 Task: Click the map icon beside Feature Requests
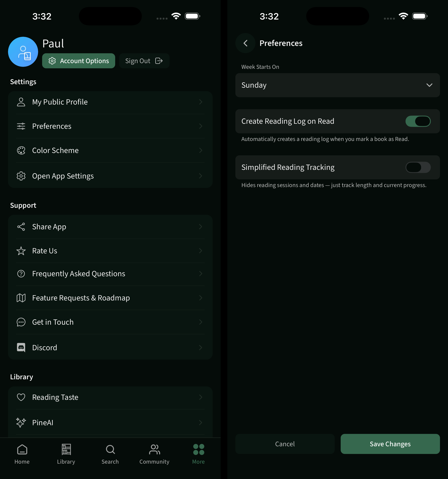coord(21,298)
